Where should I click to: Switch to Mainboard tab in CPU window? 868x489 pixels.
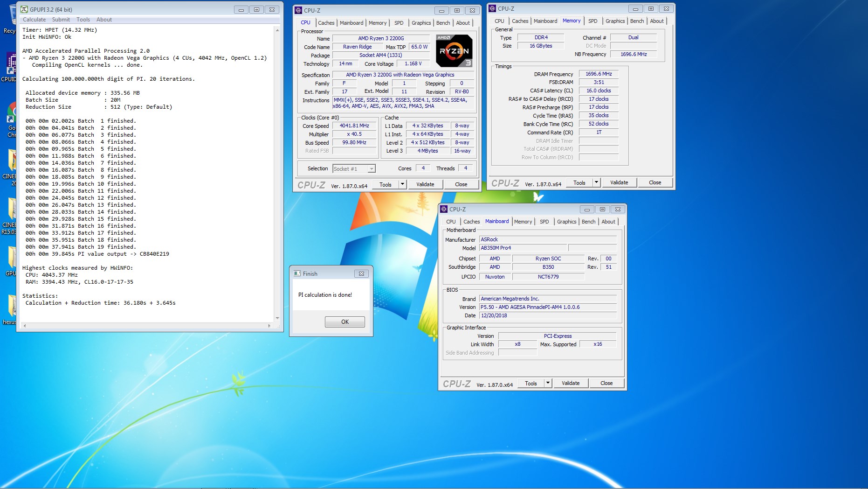351,23
